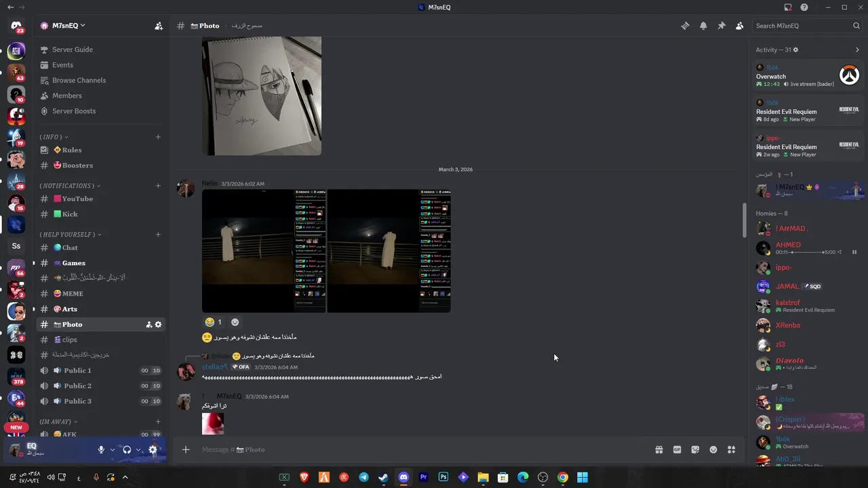Create an invite for the Photo channel
Screen dimensions: 868x488
[149, 325]
